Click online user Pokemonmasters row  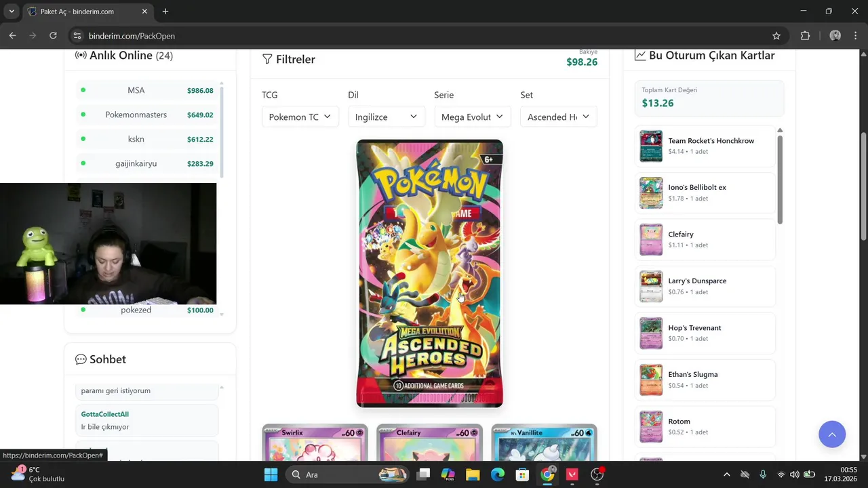click(x=146, y=115)
